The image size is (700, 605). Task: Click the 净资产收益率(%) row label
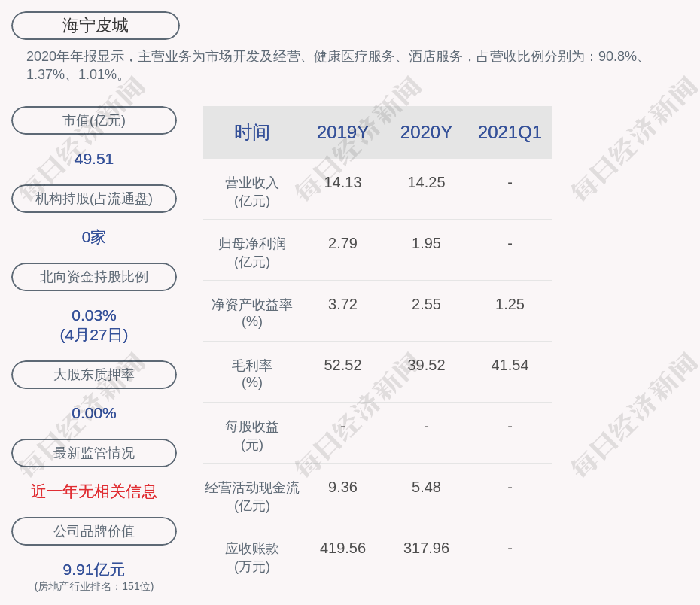click(x=252, y=313)
